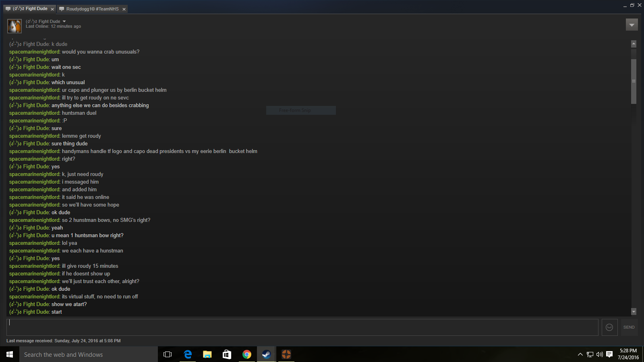
Task: Open File Explorer from the taskbar
Action: click(207, 354)
